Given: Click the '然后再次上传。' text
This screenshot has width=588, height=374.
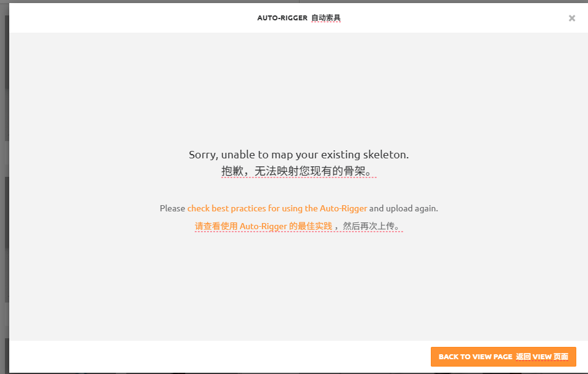Looking at the screenshot, I should point(373,226).
